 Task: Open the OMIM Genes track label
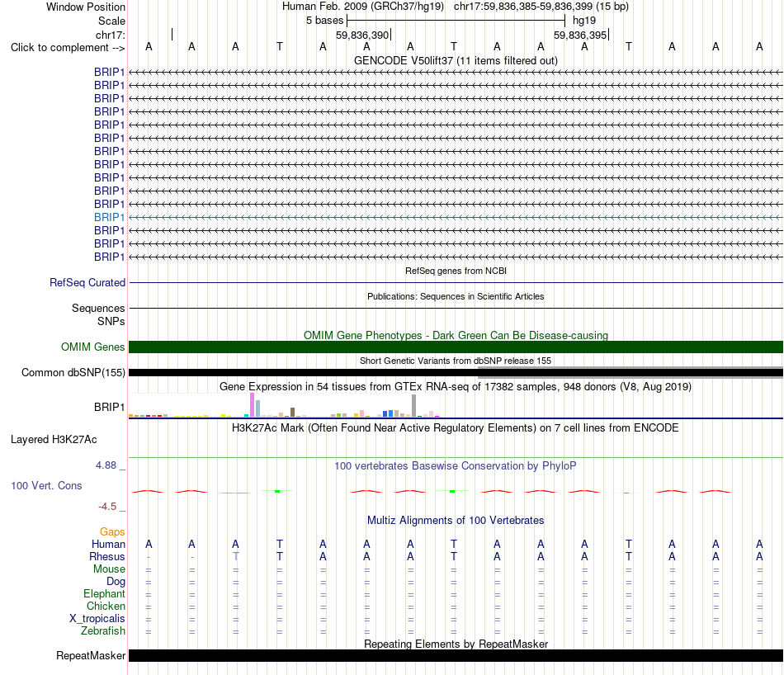point(92,347)
